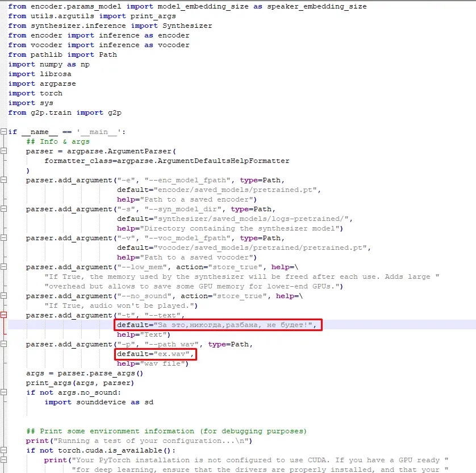
Task: Click 'formatter_class=argparse.ArgumentDefaultsHelpFormatter' line
Action: tap(167, 161)
